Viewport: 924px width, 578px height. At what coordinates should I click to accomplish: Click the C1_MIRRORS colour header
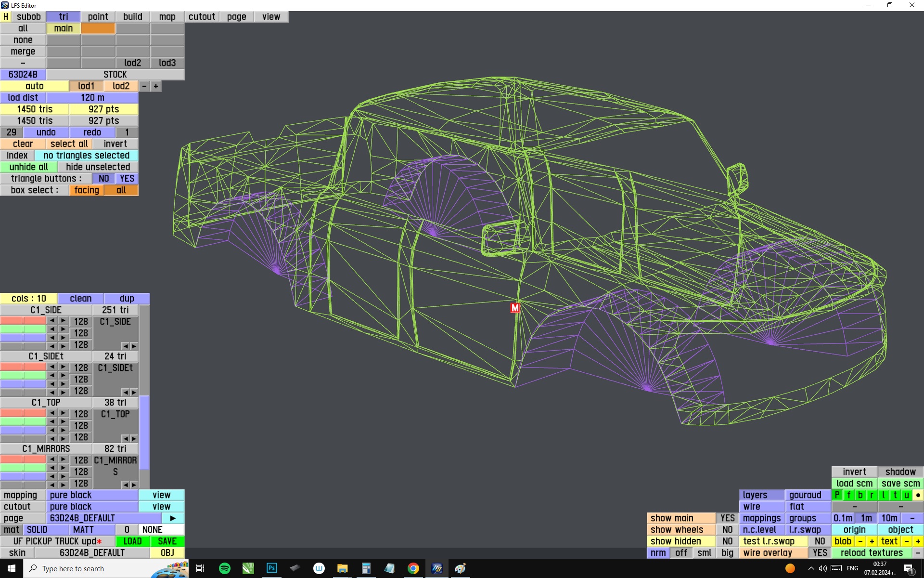pos(46,449)
